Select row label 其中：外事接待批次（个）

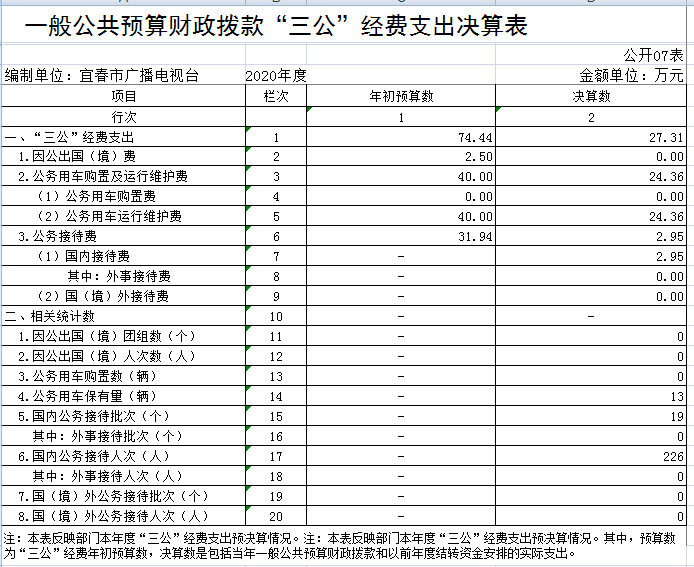tap(108, 436)
